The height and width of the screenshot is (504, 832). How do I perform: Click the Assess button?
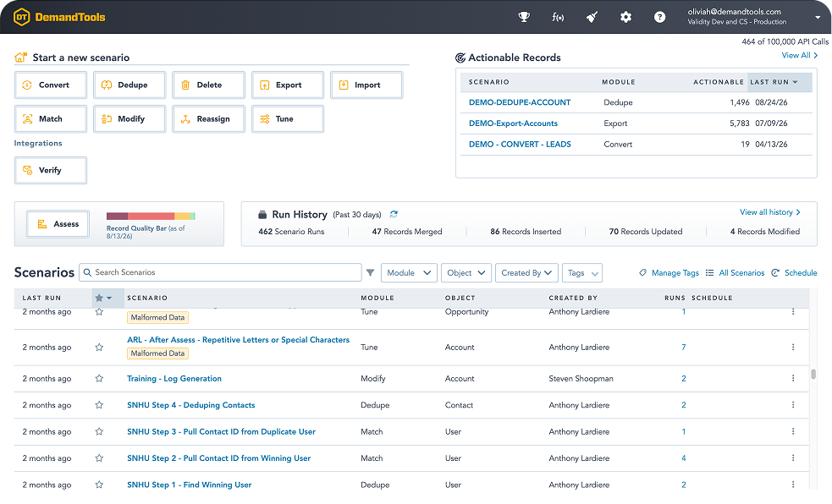click(58, 224)
